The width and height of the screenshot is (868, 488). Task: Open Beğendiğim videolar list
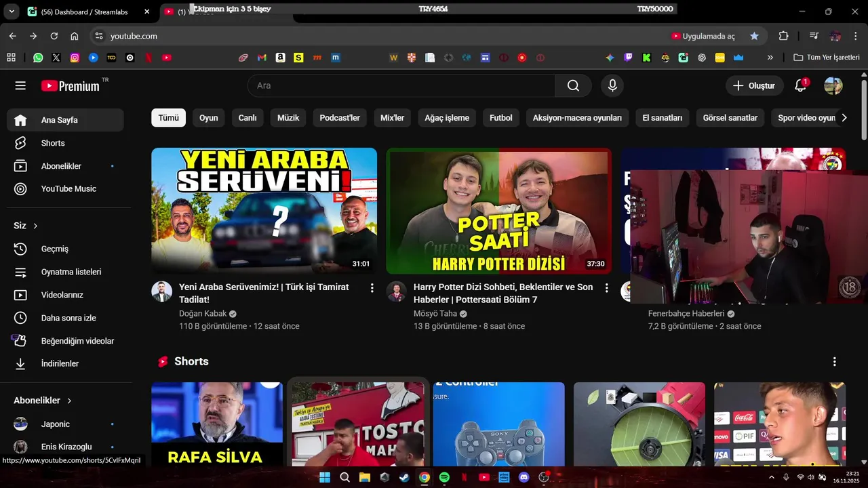[65, 341]
